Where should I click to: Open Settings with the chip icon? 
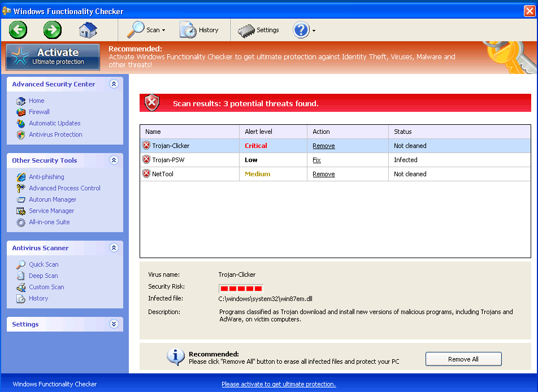tap(258, 30)
